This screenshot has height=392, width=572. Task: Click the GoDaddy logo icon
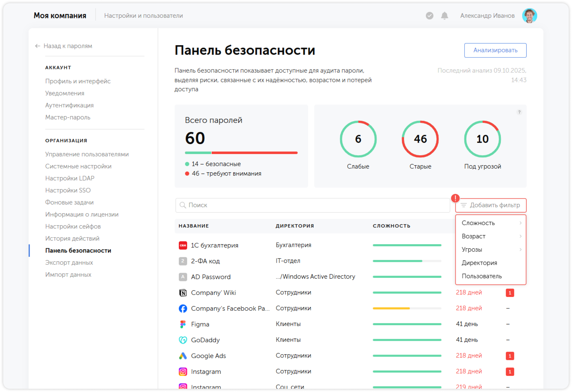[x=183, y=340]
